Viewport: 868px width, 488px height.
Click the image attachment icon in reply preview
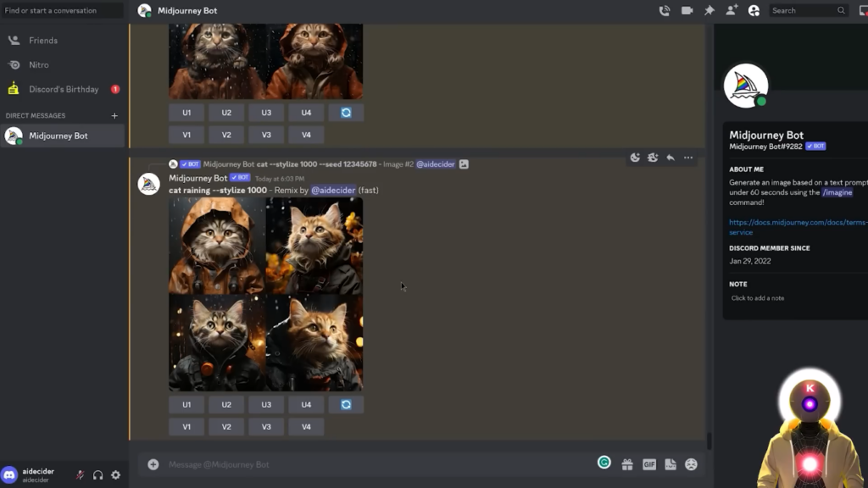464,164
